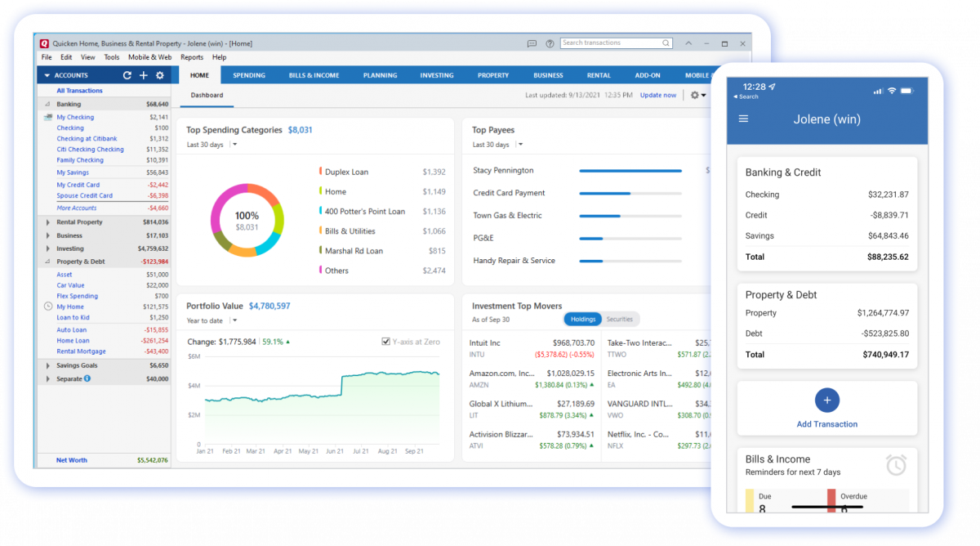The width and height of the screenshot is (980, 546).
Task: Open All Transactions in sidebar
Action: [79, 91]
